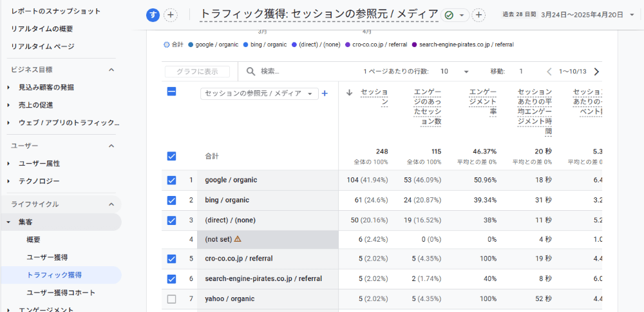Viewport: 644px width, 312px height.
Task: Open the 概要 report
Action: [x=33, y=240]
